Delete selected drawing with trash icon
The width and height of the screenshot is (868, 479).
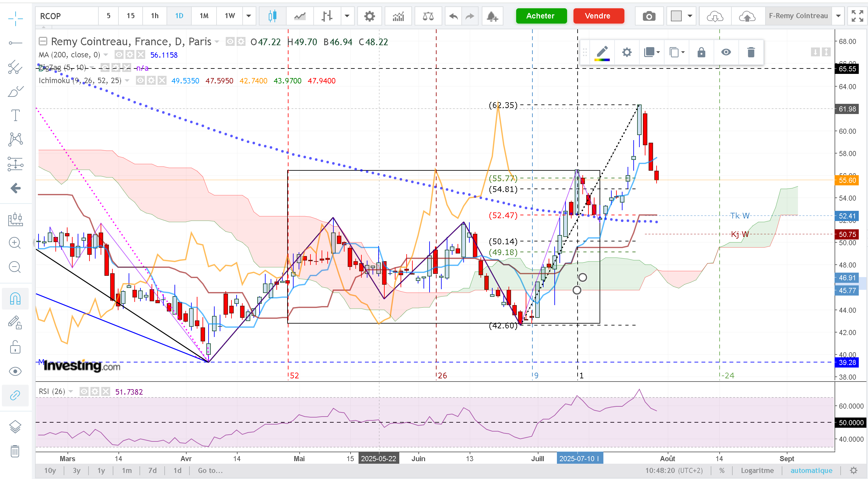tap(751, 52)
